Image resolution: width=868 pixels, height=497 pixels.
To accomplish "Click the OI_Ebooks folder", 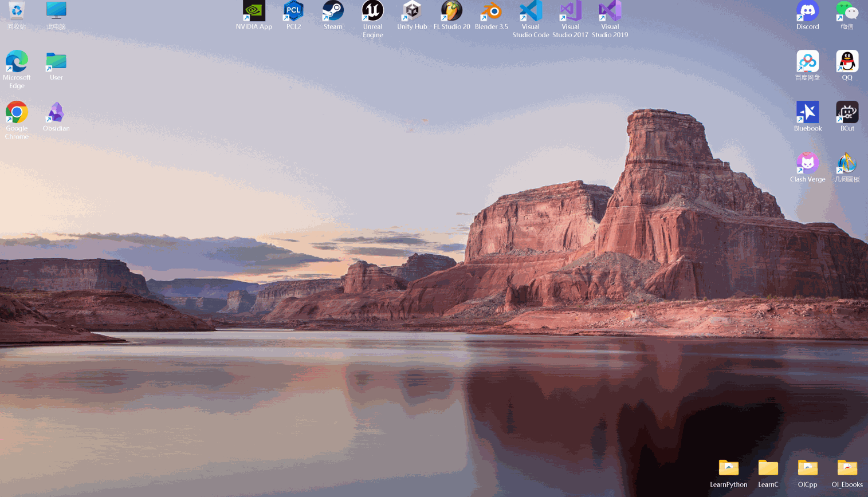I will point(847,468).
